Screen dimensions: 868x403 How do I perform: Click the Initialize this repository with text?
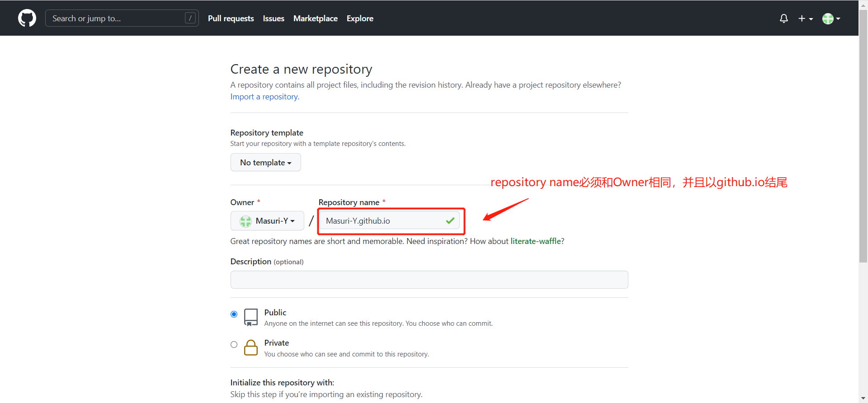click(282, 383)
